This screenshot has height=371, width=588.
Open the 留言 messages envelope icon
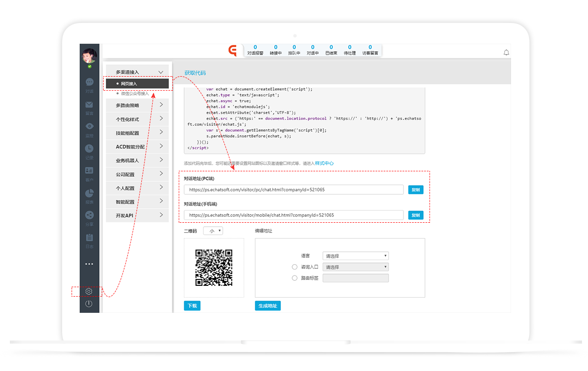tap(89, 105)
